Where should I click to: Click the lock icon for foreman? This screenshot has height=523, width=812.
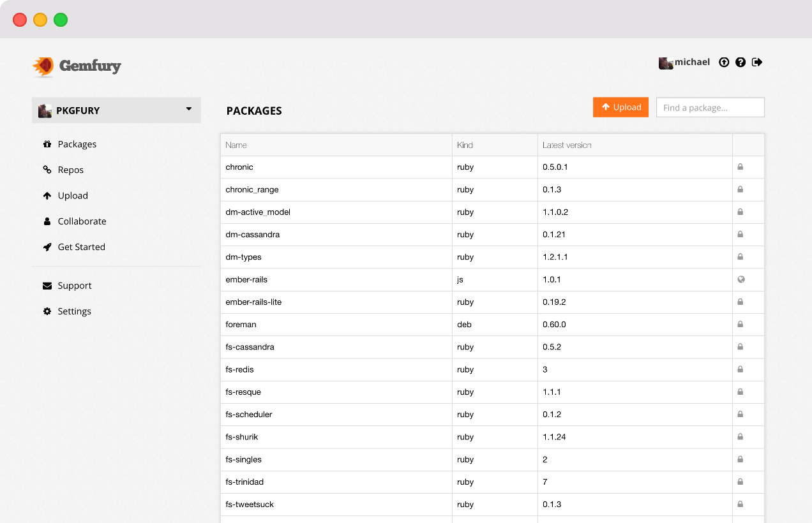[741, 325]
